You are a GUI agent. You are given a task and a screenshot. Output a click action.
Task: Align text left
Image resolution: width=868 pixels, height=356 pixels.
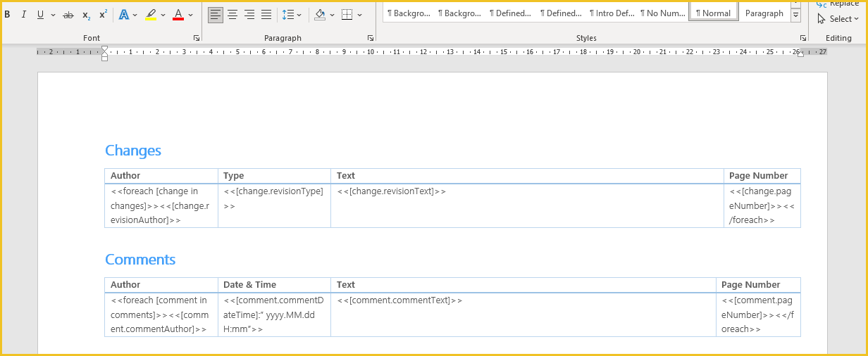(216, 14)
